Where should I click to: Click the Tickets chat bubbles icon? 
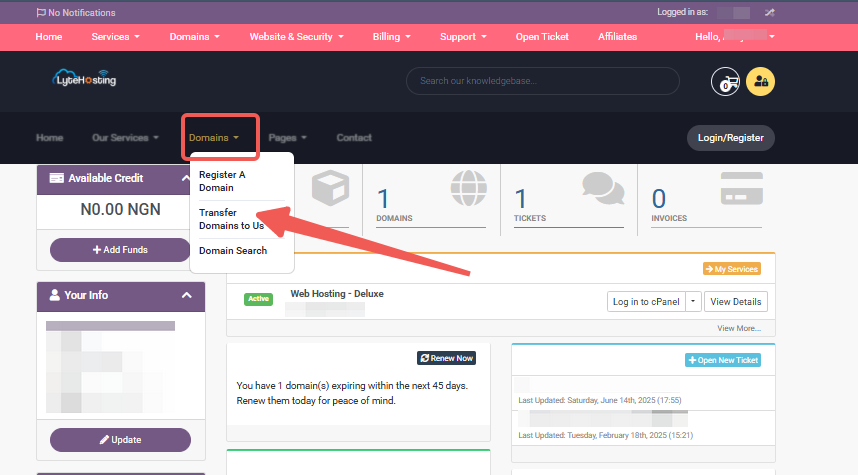click(603, 188)
